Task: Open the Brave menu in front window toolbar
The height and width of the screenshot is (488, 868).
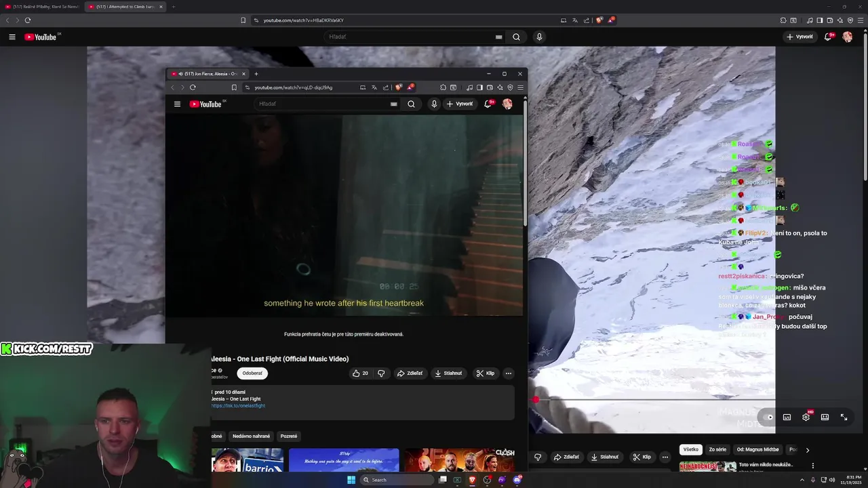Action: coord(520,87)
